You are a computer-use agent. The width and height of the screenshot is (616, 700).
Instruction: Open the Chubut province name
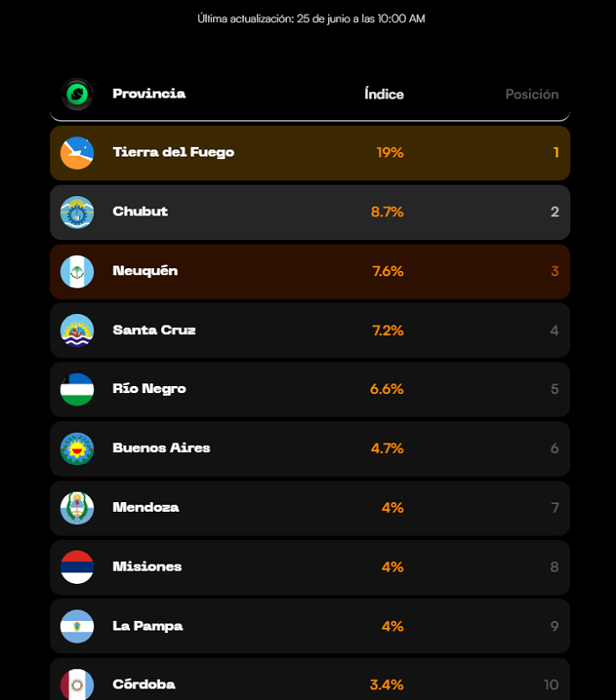(x=140, y=211)
